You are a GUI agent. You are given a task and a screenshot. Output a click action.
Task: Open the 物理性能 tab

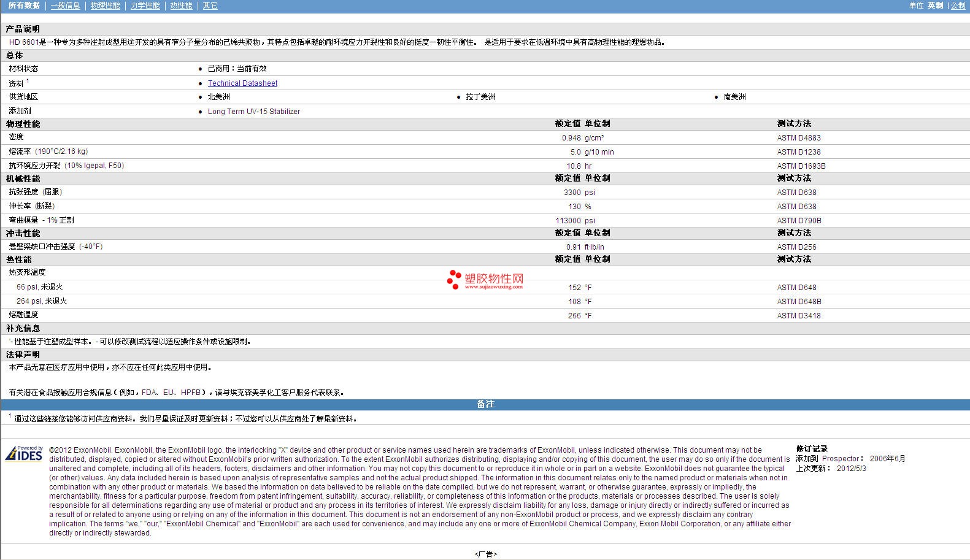[105, 6]
